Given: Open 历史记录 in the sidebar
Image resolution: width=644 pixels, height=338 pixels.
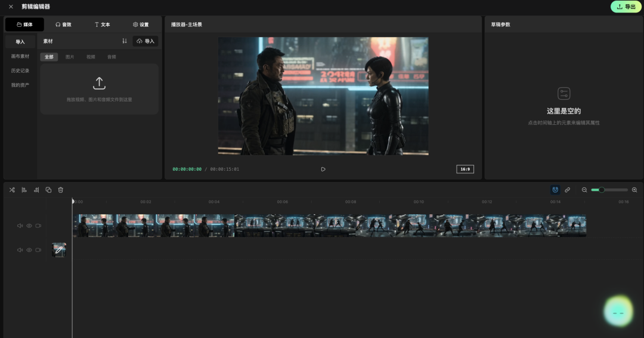Looking at the screenshot, I should click(x=20, y=70).
